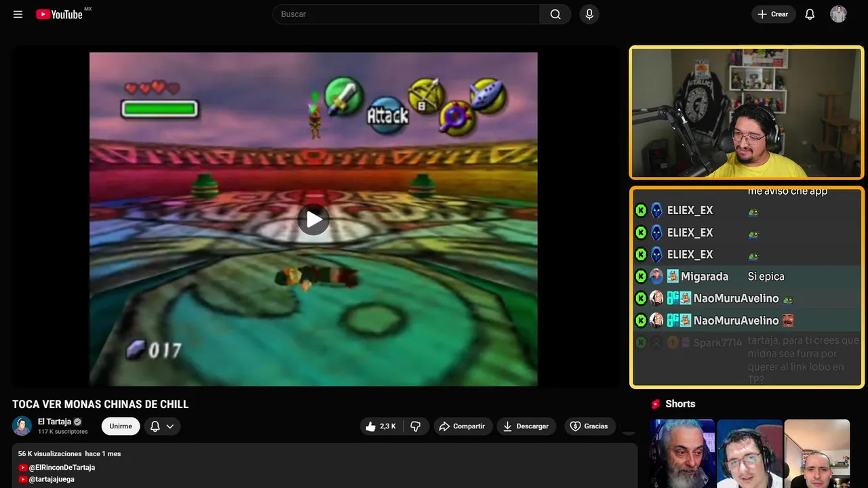The width and height of the screenshot is (868, 488).
Task: Click the heart containers in game HUD
Action: (153, 88)
